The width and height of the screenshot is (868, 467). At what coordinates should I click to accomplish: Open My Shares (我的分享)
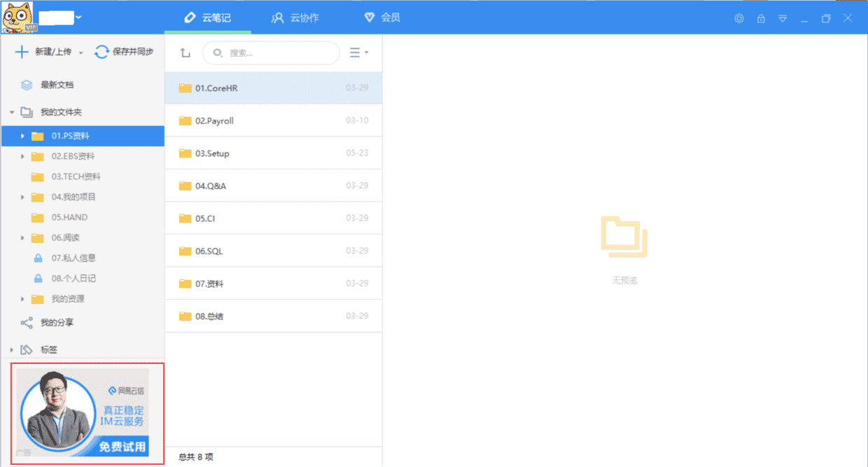(57, 323)
